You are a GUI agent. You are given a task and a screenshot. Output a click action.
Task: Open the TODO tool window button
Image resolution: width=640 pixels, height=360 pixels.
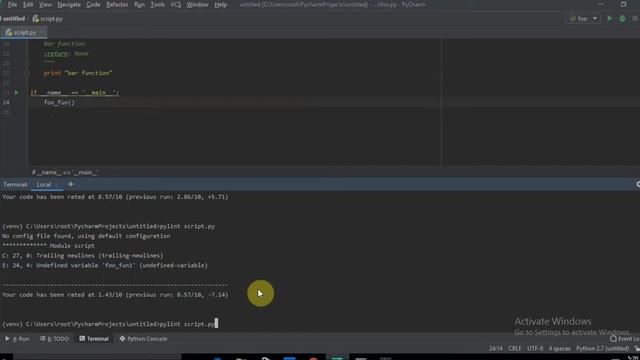(x=55, y=339)
